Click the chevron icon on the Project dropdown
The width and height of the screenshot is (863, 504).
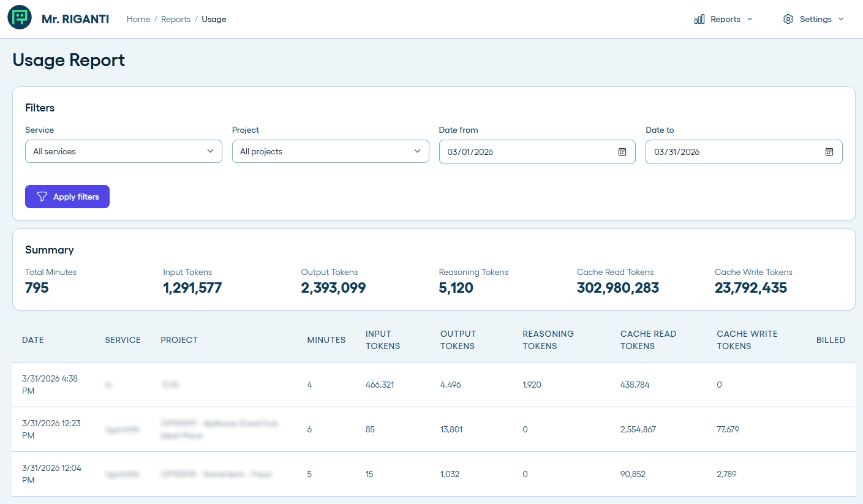coord(417,151)
